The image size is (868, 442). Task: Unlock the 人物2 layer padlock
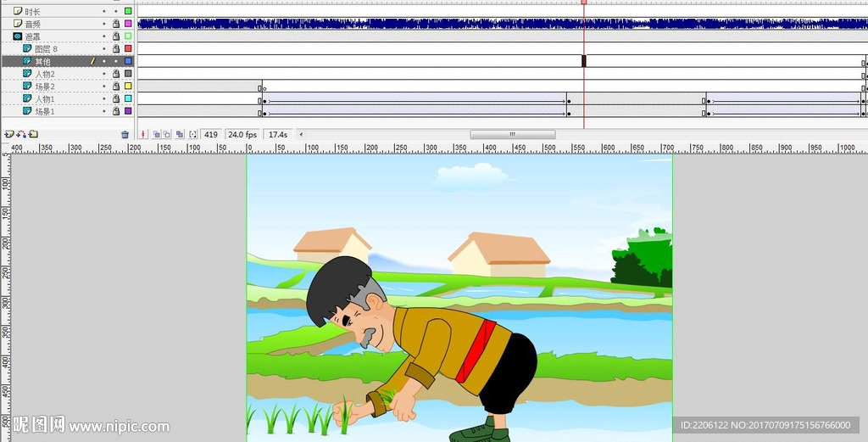pos(116,73)
